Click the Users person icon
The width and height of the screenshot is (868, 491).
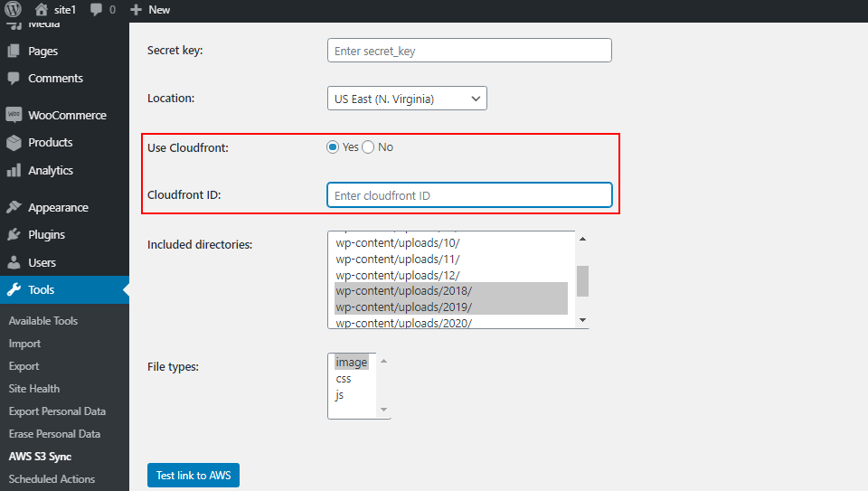tap(14, 262)
